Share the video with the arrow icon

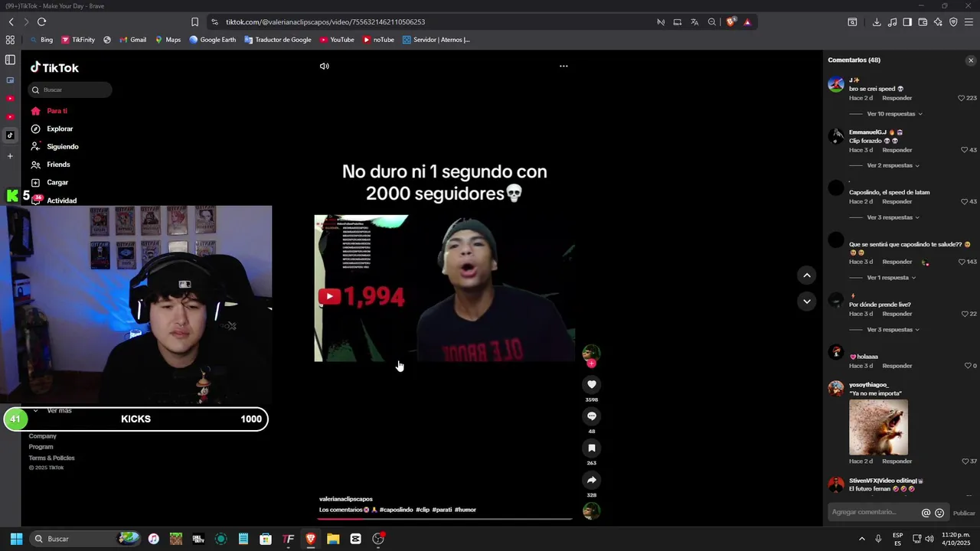pos(591,480)
